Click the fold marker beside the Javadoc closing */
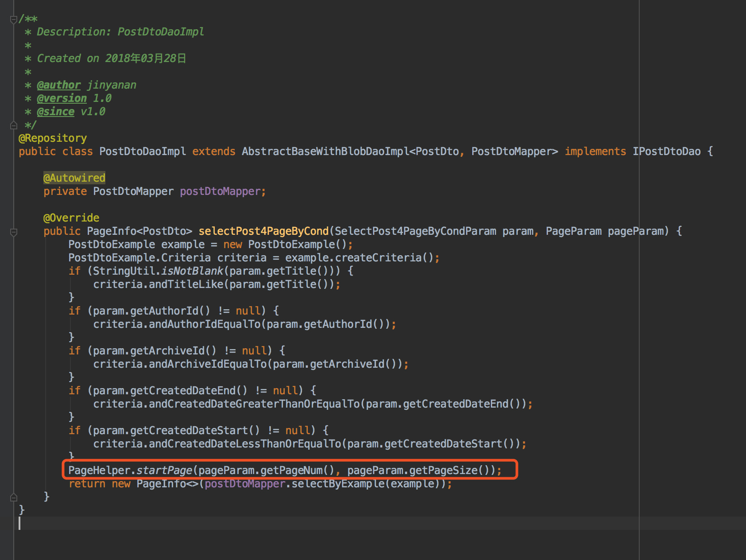The height and width of the screenshot is (560, 746). tap(14, 125)
